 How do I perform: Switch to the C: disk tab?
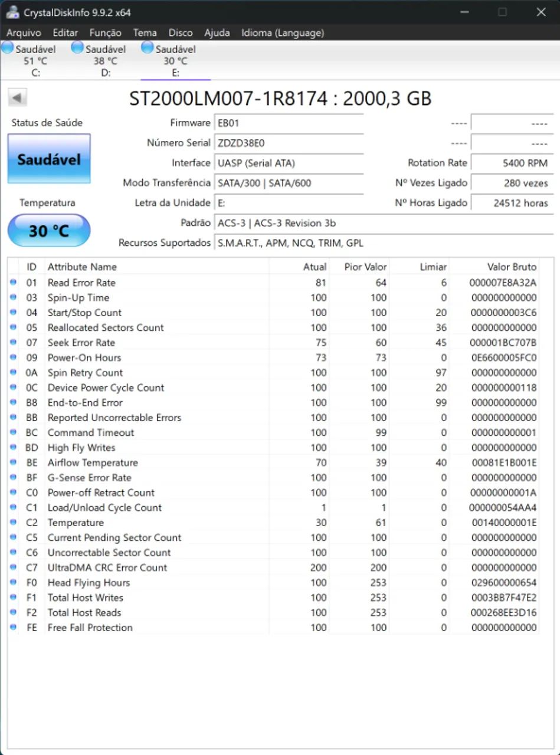35,60
